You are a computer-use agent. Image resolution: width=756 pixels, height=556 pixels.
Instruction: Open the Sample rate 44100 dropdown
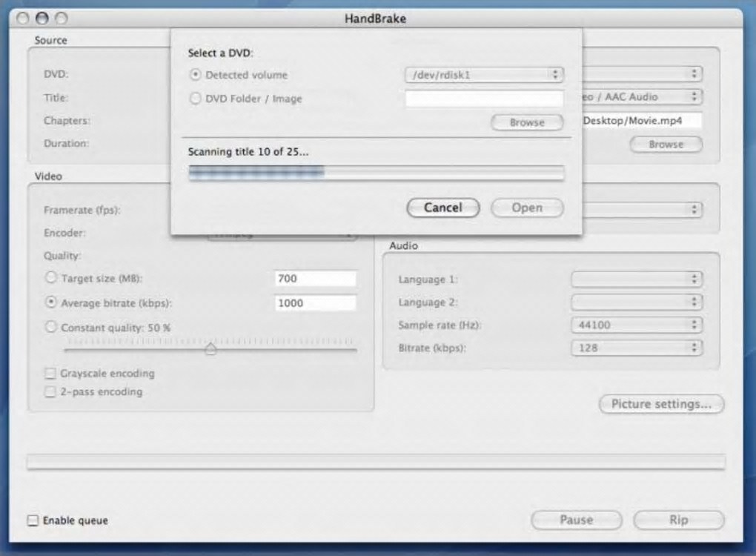(637, 325)
